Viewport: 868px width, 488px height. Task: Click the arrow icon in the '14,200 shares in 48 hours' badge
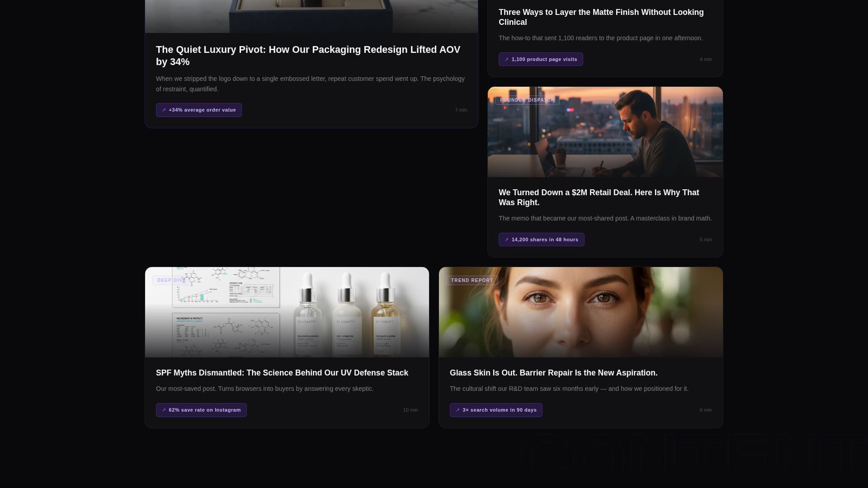click(506, 239)
